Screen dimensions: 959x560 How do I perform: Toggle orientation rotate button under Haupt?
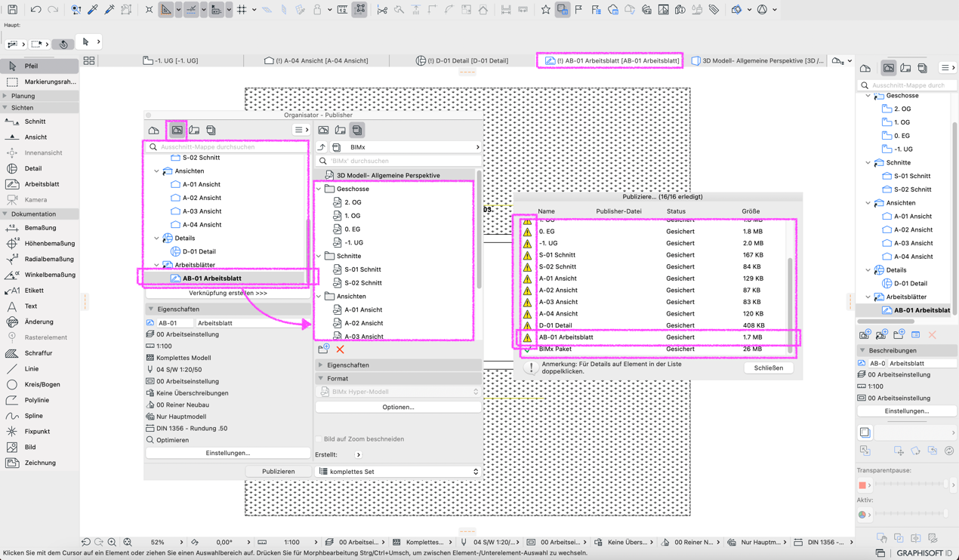click(63, 44)
